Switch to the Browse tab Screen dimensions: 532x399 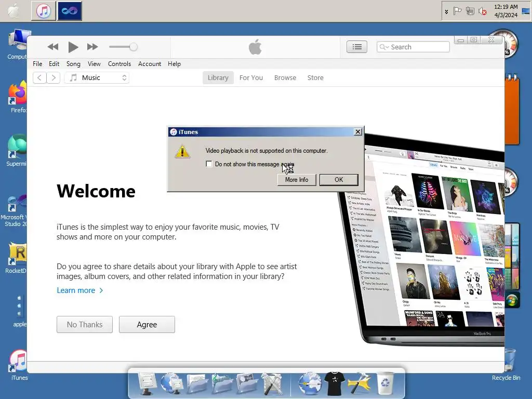[285, 78]
